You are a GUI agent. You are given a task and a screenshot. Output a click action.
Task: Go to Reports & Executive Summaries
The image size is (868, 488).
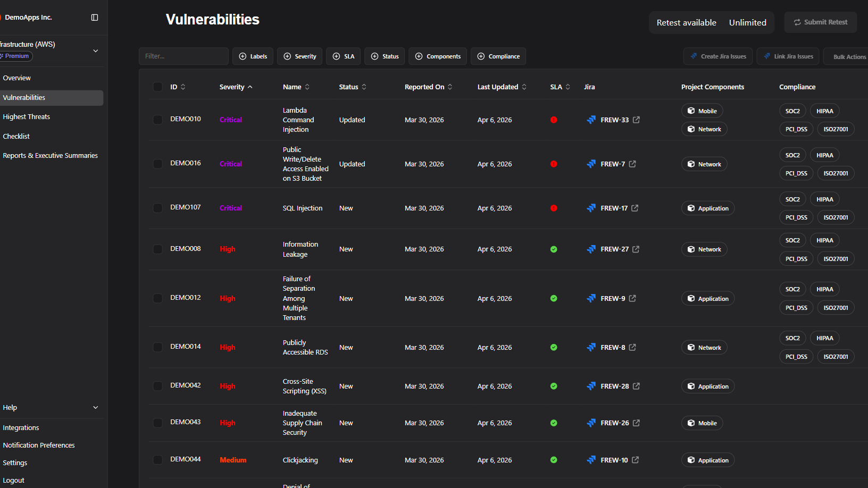[x=51, y=156]
